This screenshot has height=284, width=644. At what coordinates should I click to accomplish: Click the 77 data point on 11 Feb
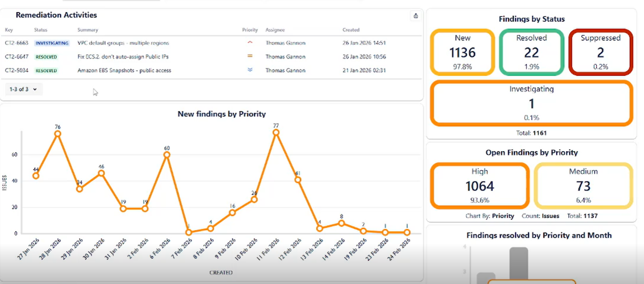276,132
